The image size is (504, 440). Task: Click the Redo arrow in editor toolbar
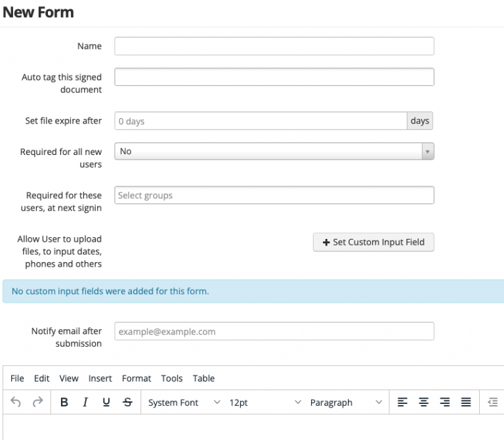pyautogui.click(x=37, y=403)
